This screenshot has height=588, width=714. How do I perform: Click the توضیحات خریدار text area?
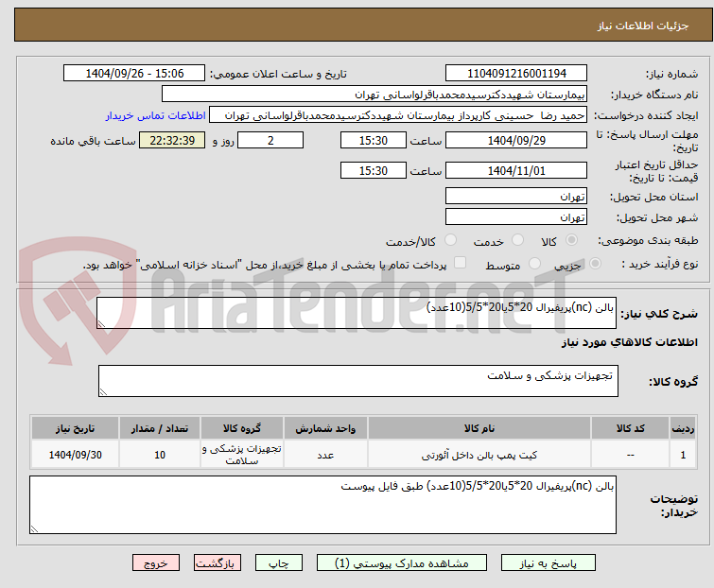click(322, 505)
